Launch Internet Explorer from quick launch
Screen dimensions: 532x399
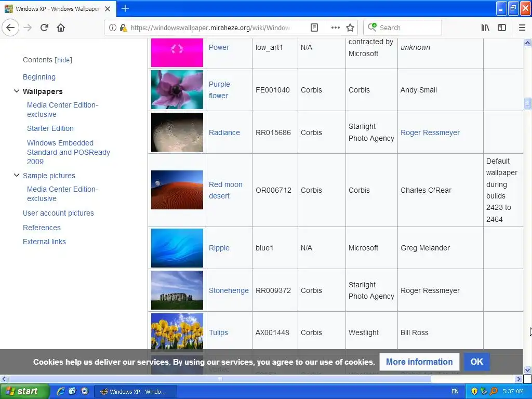click(61, 391)
